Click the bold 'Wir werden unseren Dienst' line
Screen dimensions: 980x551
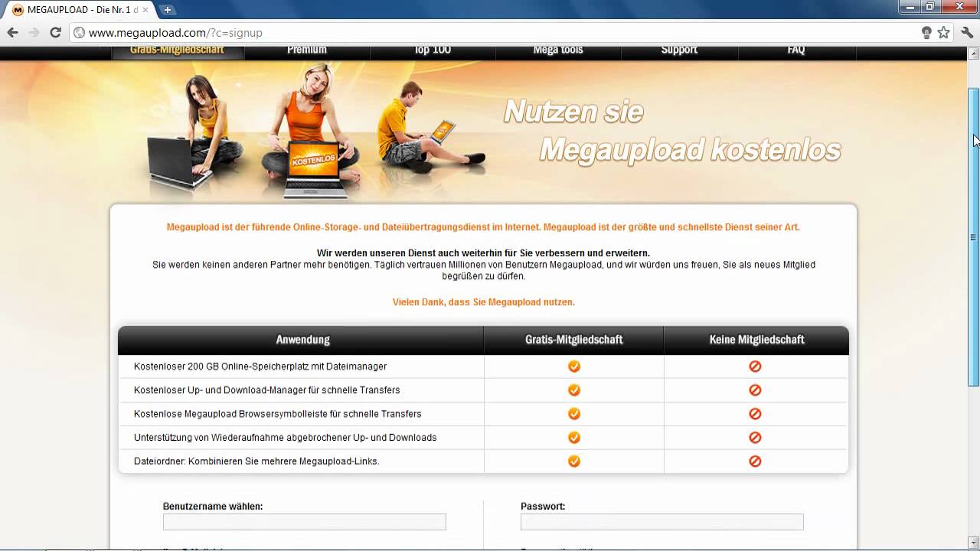point(483,253)
